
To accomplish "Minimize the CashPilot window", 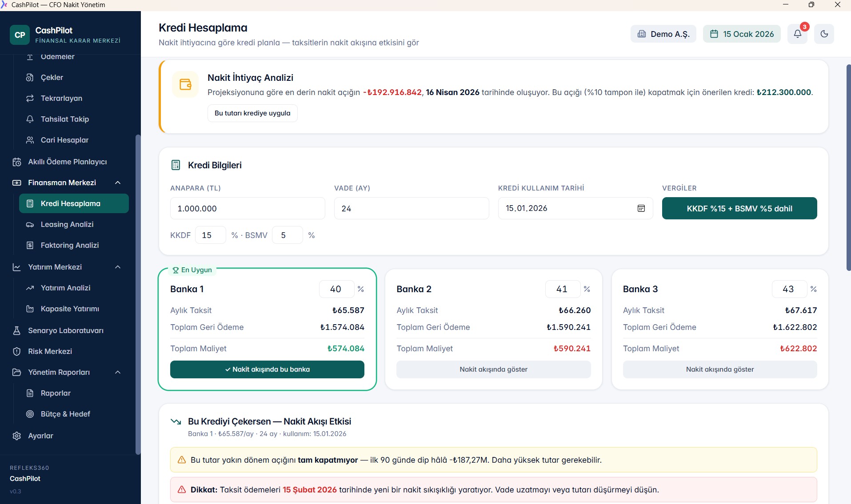I will click(786, 5).
